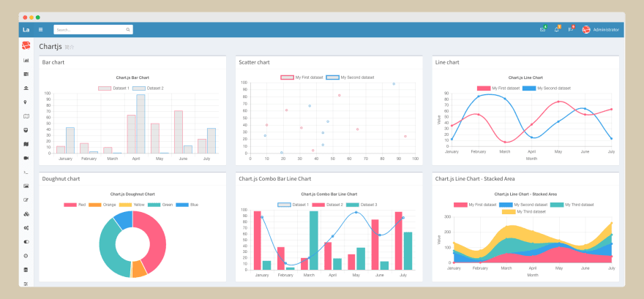Toggle My Second dataset in Scatter chart legend
The image size is (644, 299).
[x=350, y=77]
